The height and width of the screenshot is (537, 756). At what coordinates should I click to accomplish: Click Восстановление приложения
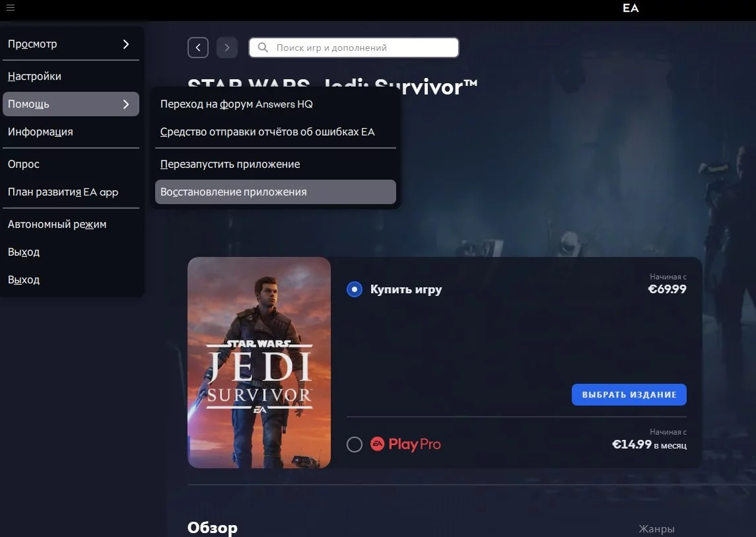pyautogui.click(x=275, y=192)
